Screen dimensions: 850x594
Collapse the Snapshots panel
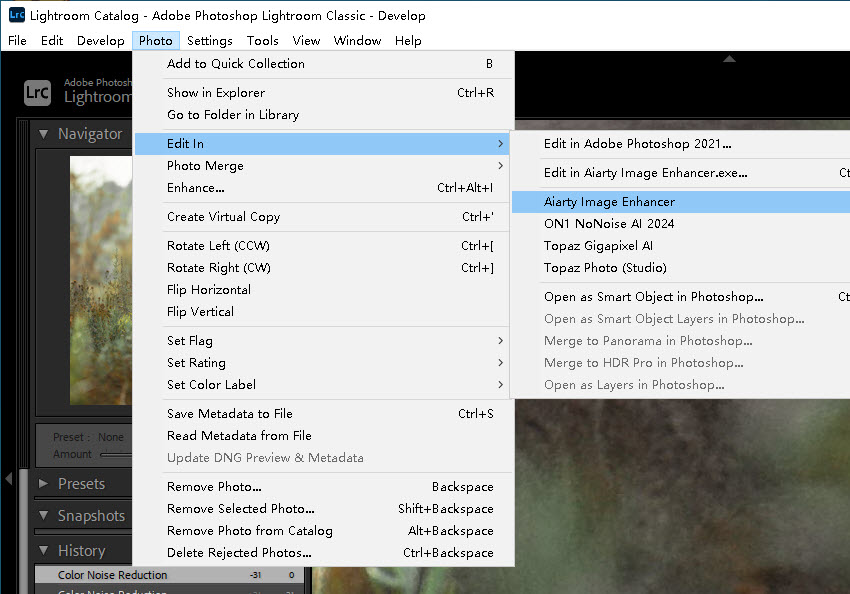pyautogui.click(x=43, y=515)
